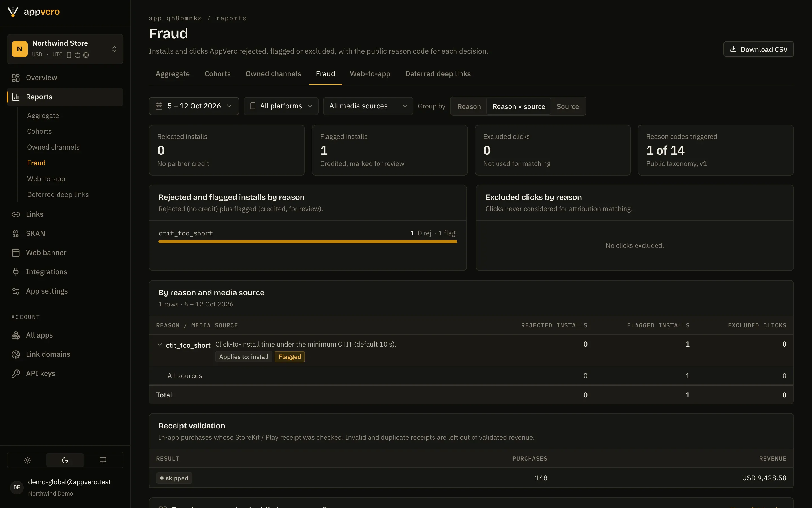Screen dimensions: 812x508
Task: Switch to dark theme moon toggle
Action: point(65,460)
